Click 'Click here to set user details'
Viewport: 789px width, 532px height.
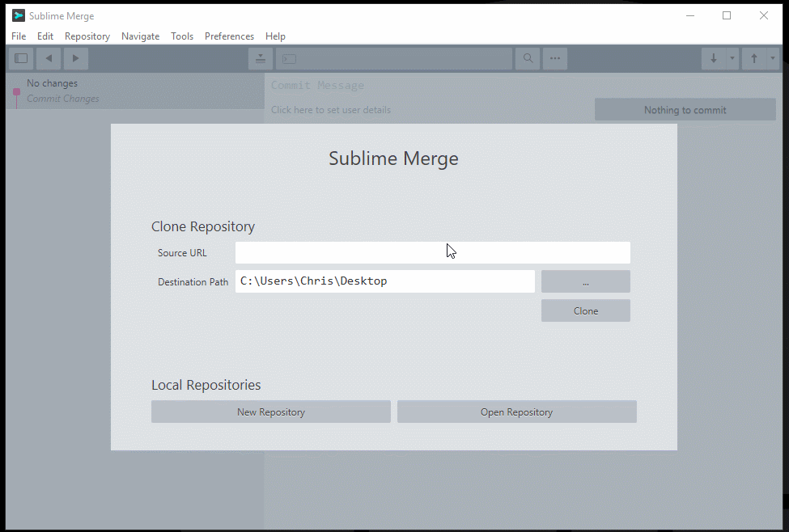pyautogui.click(x=331, y=110)
